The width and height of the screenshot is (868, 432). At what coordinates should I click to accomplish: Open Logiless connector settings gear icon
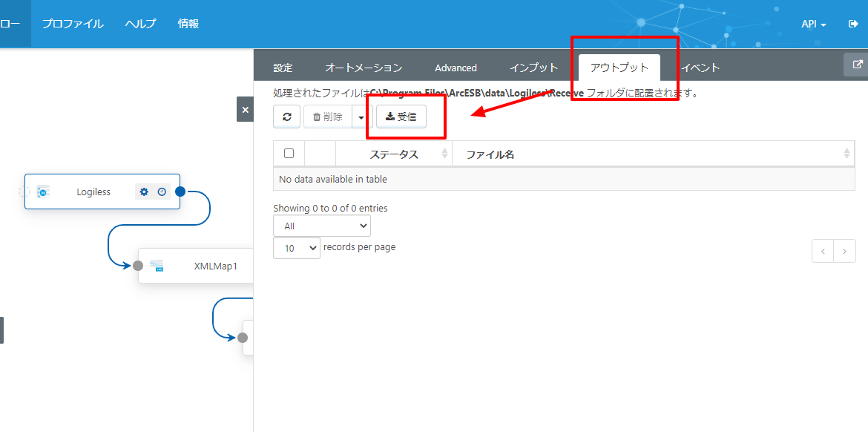pos(144,192)
